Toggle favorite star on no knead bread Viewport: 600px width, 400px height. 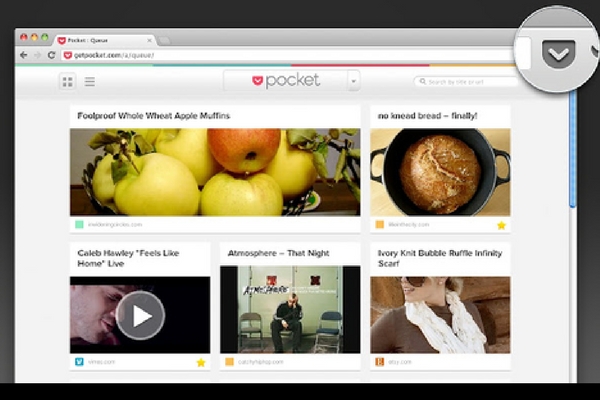coord(501,225)
